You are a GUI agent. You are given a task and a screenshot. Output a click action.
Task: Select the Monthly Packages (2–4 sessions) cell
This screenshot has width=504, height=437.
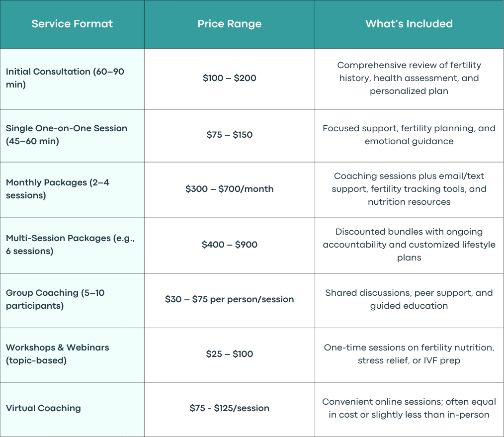point(72,190)
